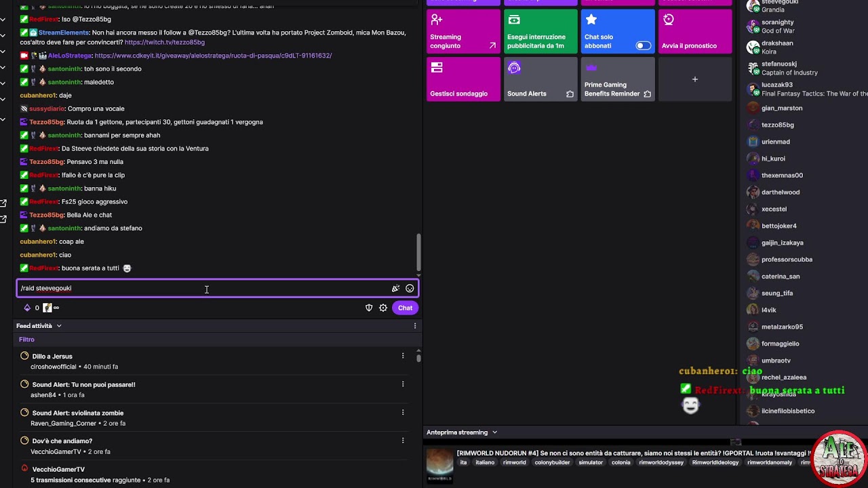
Task: Select the simulator stream tag
Action: coord(591,462)
